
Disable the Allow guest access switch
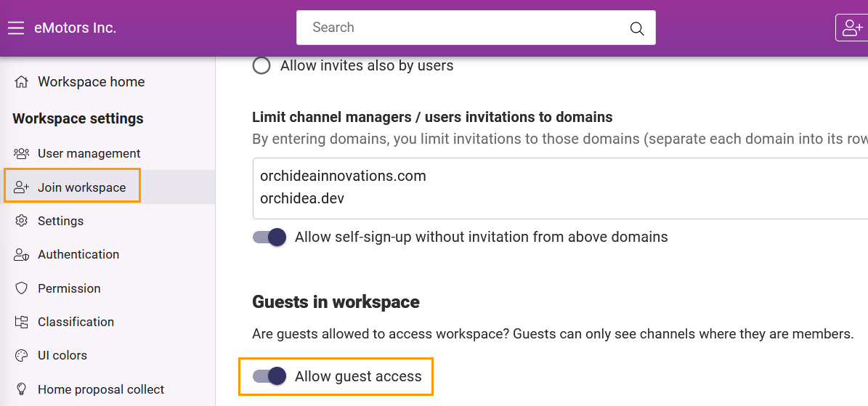tap(269, 377)
